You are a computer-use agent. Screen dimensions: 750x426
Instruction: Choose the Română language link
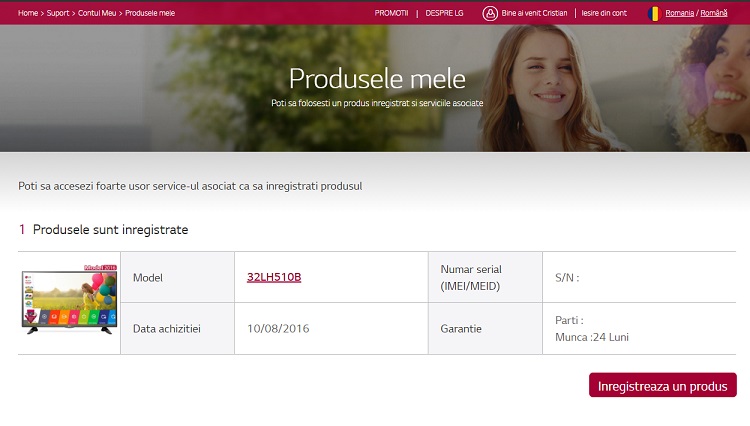pos(714,13)
